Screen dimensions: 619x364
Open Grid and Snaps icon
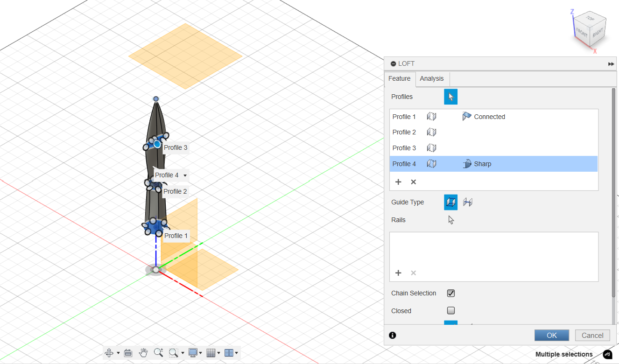(211, 353)
